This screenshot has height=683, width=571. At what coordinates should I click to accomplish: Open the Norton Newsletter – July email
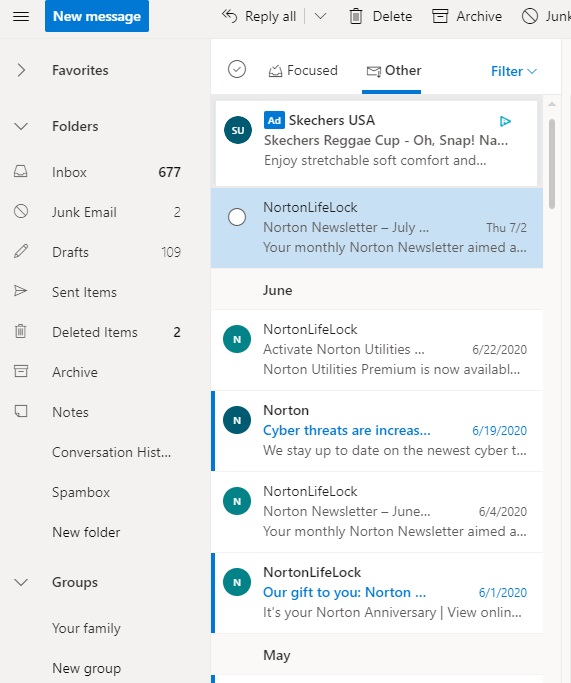point(377,228)
